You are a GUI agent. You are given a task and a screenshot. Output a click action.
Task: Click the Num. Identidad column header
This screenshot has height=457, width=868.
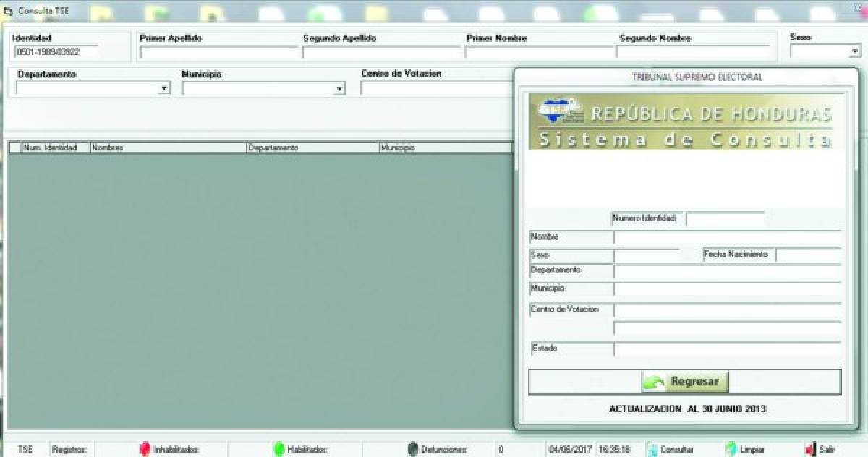pos(55,148)
